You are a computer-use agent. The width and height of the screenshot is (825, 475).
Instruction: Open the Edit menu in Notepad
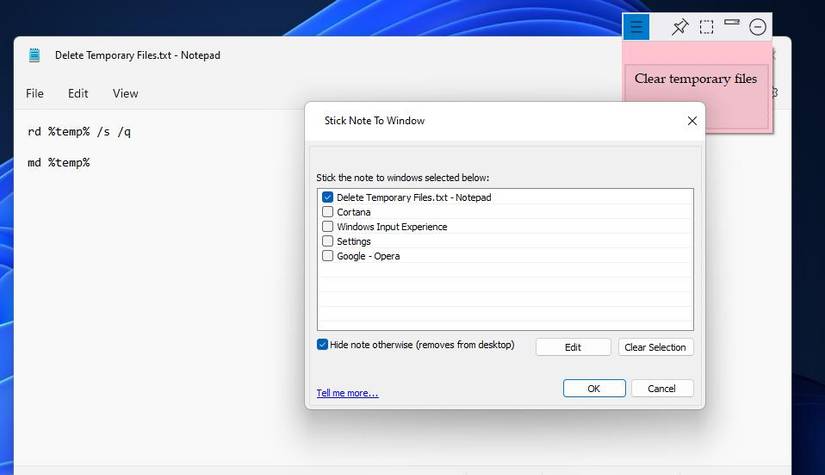click(78, 94)
